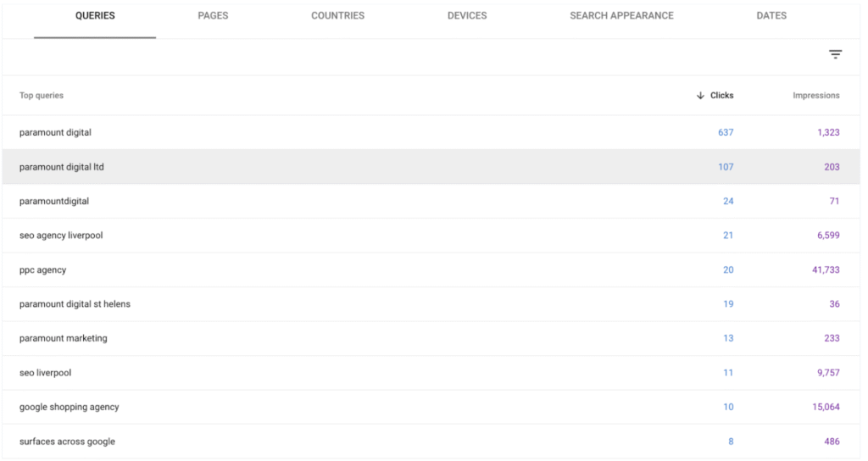Viewport: 868px width, 461px height.
Task: Switch to the Pages tab
Action: click(213, 15)
